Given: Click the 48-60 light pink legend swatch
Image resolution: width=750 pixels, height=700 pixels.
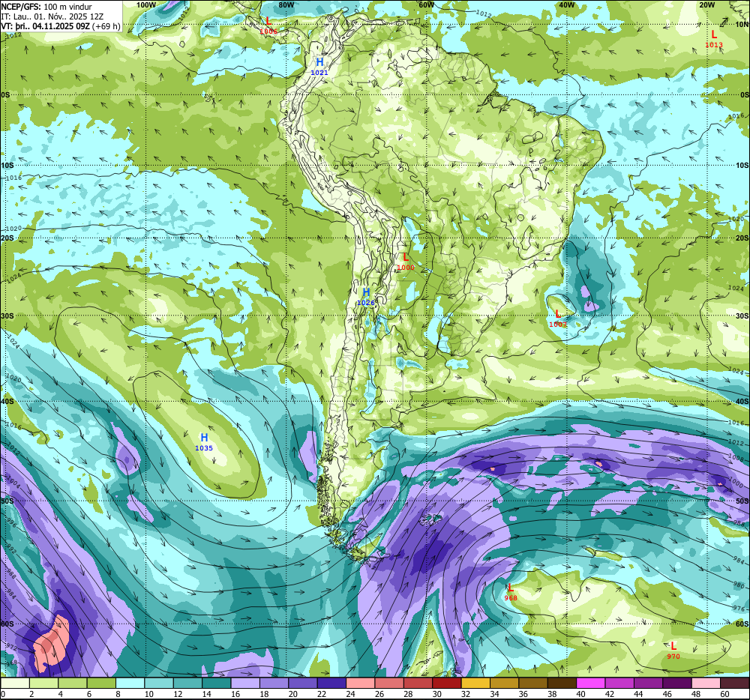Looking at the screenshot, I should pos(706,683).
